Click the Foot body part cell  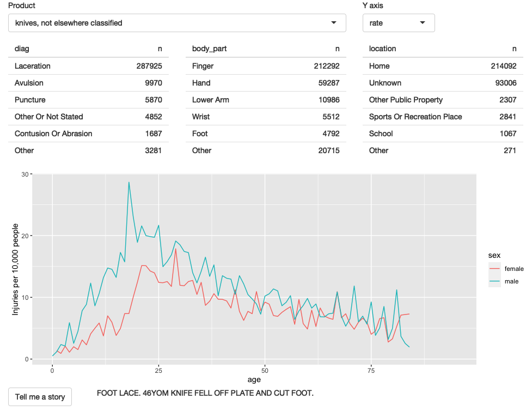click(199, 134)
